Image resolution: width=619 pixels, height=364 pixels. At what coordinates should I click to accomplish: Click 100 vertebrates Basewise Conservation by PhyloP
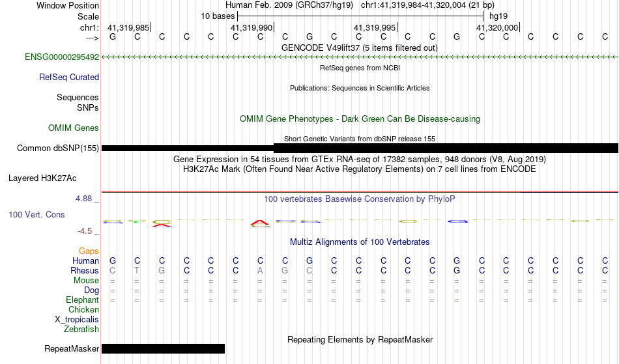(360, 199)
